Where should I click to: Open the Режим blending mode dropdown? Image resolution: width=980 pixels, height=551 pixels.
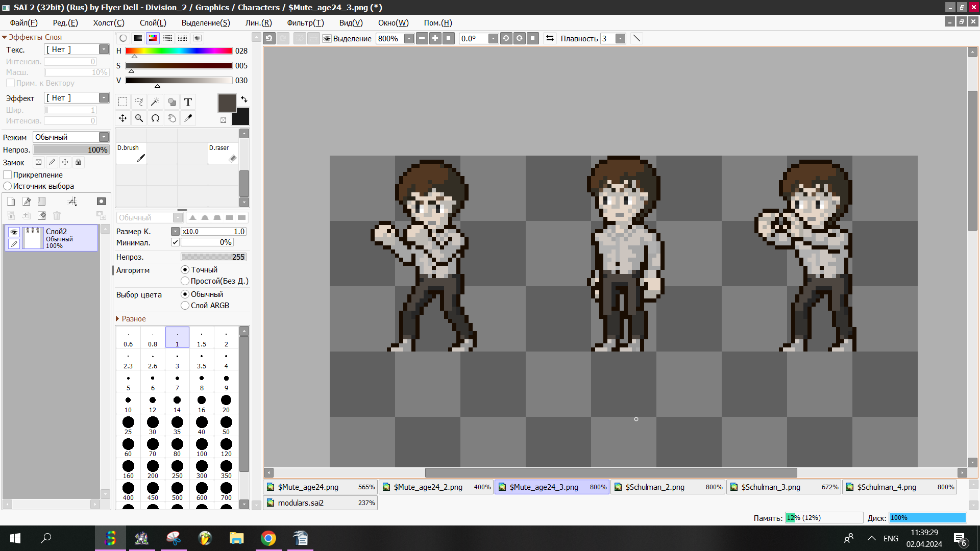[104, 137]
